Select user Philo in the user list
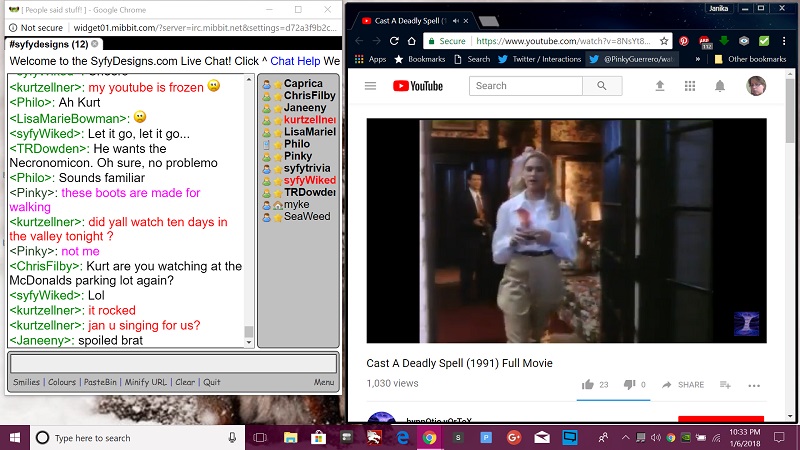Viewport: 800px width, 450px height. click(299, 144)
